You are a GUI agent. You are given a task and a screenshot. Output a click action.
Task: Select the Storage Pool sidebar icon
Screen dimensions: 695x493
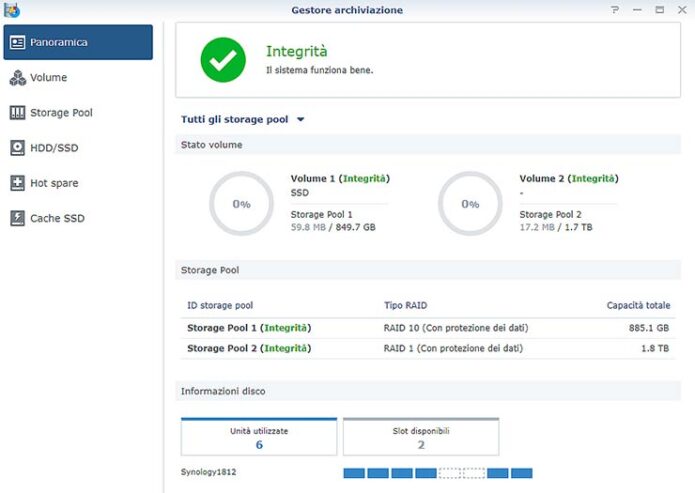pyautogui.click(x=17, y=113)
